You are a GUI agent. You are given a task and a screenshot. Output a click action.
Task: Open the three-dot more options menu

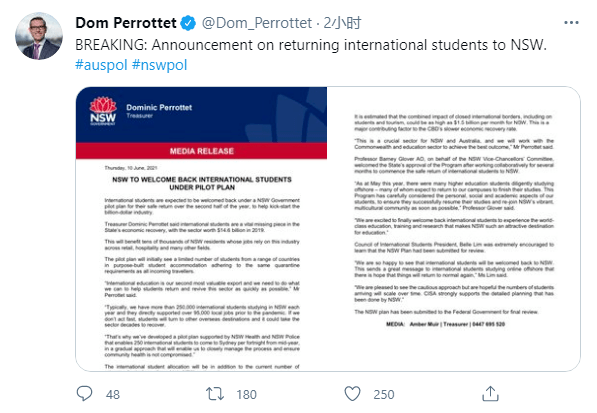571,23
